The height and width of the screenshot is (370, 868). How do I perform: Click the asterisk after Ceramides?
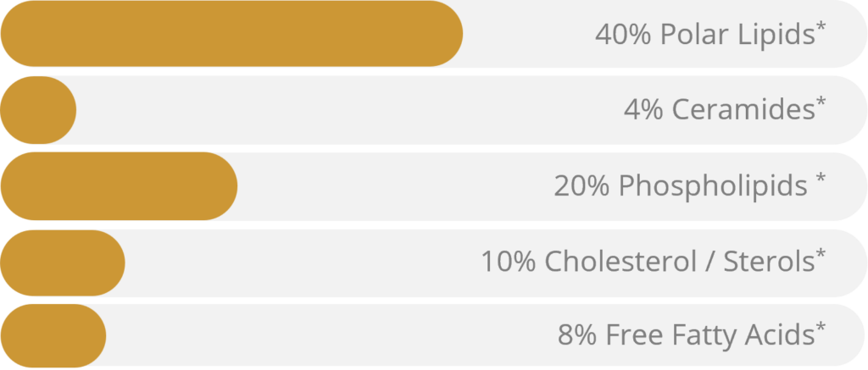click(x=821, y=104)
